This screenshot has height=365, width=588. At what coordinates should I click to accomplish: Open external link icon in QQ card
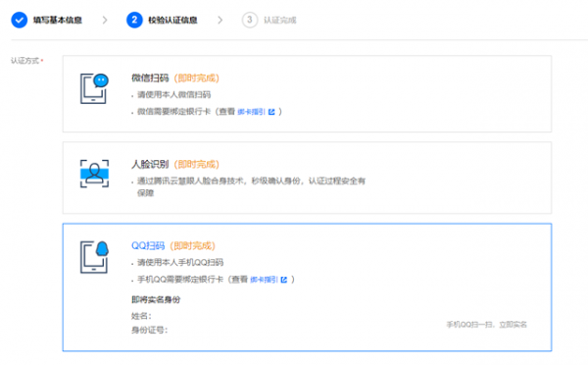(x=284, y=280)
